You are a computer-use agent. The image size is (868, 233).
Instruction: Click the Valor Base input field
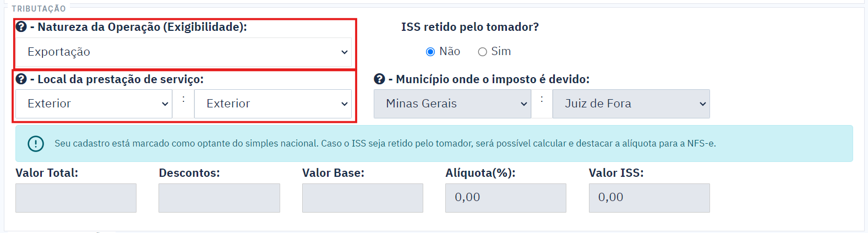(x=363, y=198)
